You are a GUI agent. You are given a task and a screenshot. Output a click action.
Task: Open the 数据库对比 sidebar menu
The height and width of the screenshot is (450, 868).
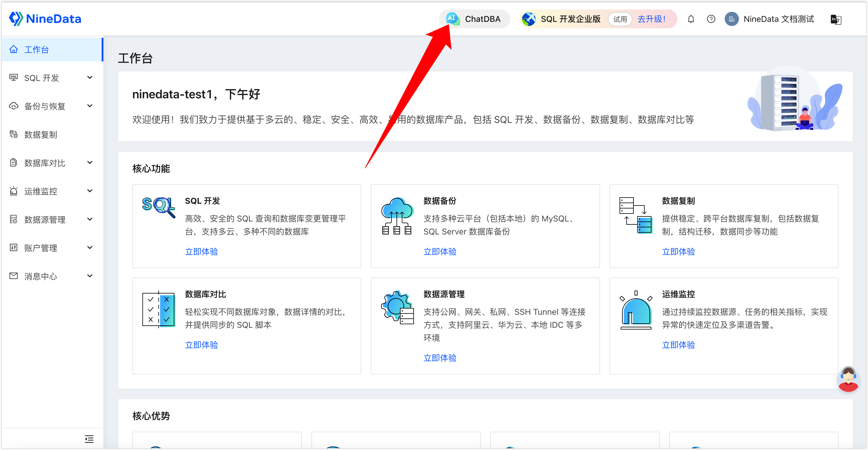pyautogui.click(x=52, y=163)
